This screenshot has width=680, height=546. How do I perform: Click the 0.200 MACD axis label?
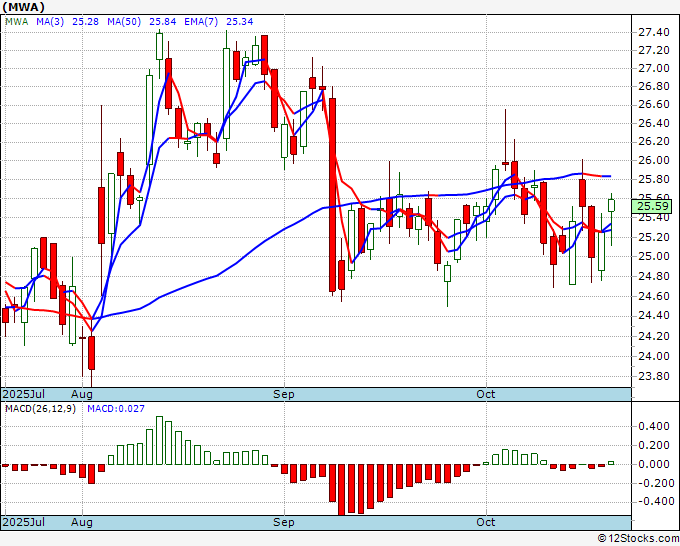pyautogui.click(x=654, y=445)
